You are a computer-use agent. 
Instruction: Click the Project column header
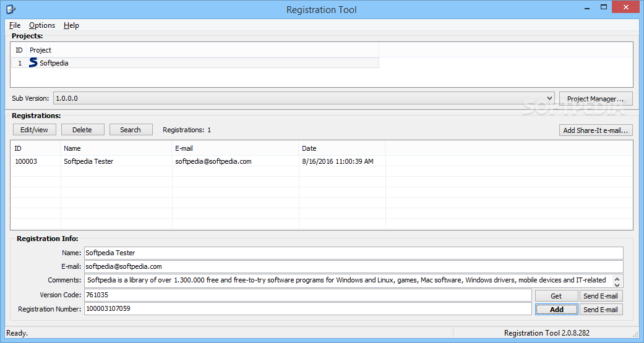click(202, 50)
